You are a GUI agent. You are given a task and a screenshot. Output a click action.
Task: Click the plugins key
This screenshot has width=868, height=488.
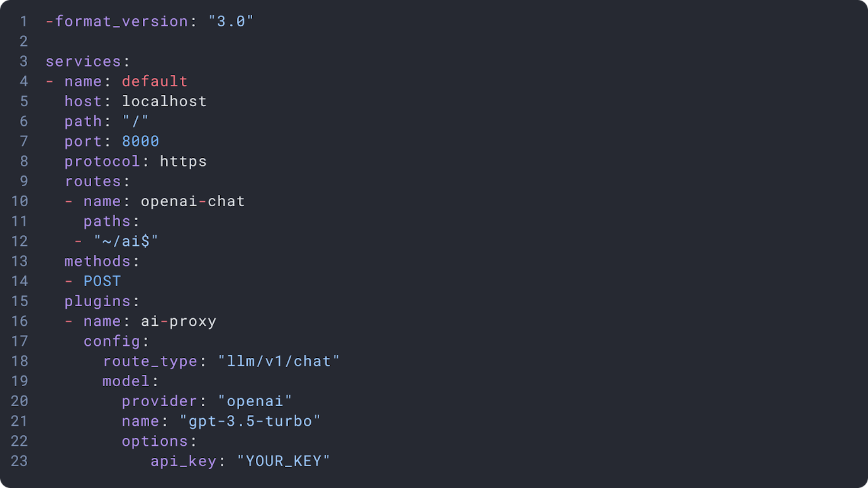tap(97, 302)
